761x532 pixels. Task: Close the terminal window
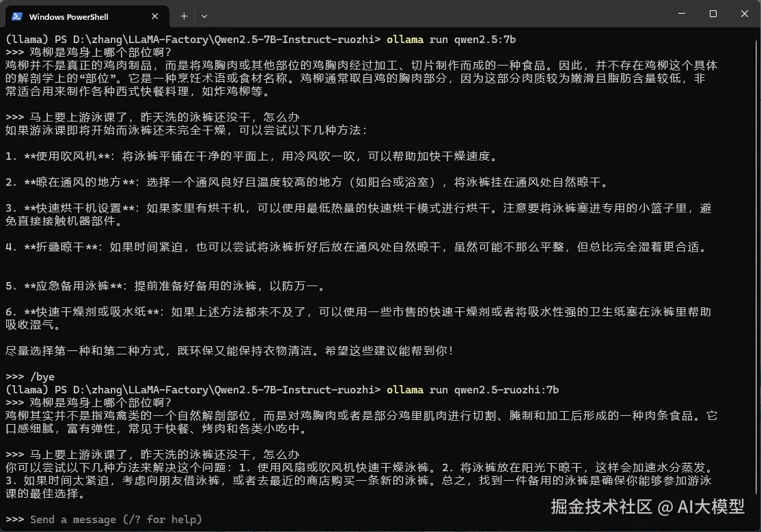coord(745,14)
